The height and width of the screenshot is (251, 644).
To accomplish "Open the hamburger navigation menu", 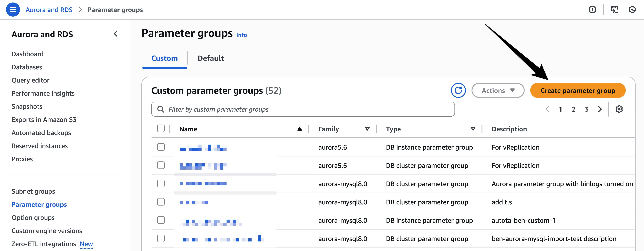I will click(x=13, y=10).
